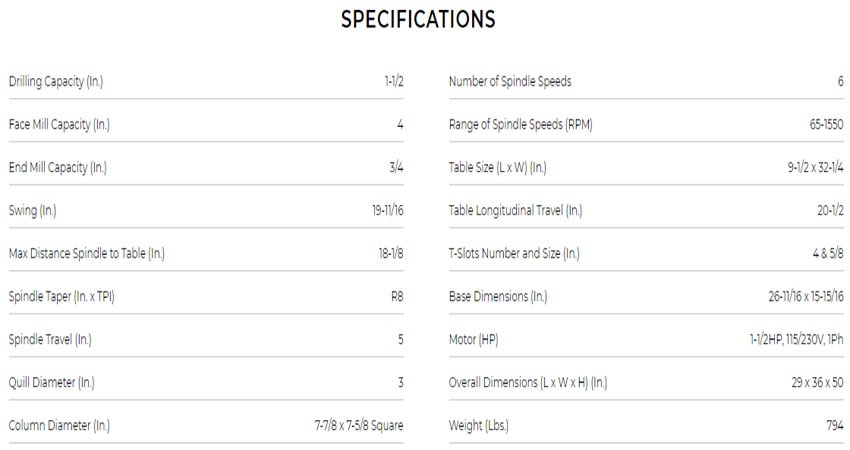Select the Overall Dimensions (L x W x H) label
This screenshot has height=450, width=850.
[x=527, y=383]
